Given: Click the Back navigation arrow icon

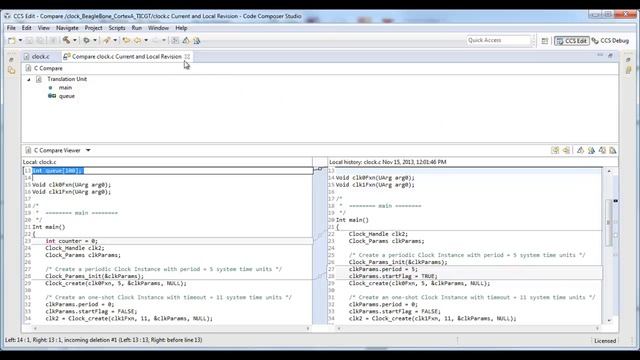Looking at the screenshot, I should coord(138,40).
